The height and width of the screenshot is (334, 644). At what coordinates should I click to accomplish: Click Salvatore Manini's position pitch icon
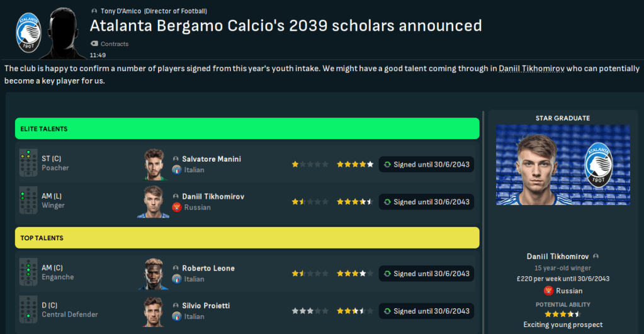pos(28,164)
